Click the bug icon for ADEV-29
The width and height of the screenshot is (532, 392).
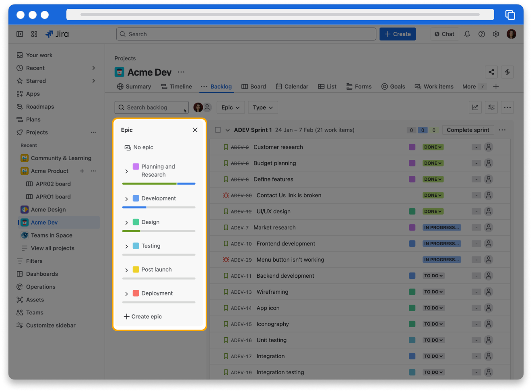coord(226,260)
